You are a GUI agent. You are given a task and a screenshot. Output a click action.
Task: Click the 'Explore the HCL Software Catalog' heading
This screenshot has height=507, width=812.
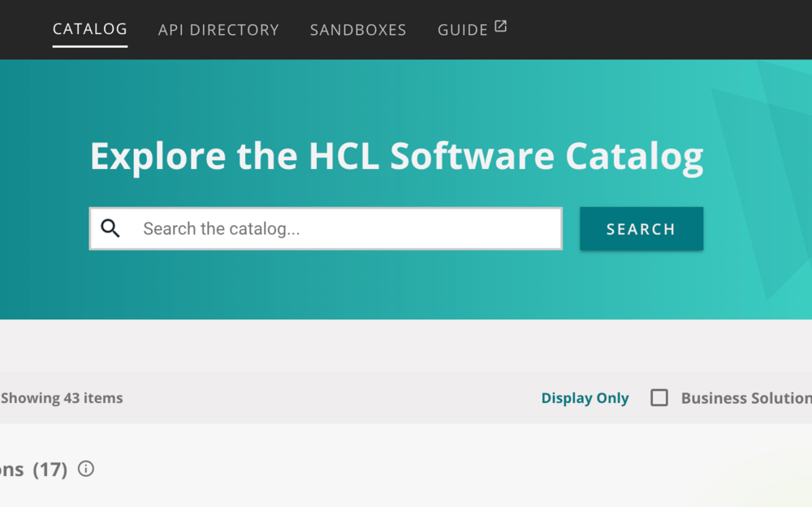pyautogui.click(x=396, y=156)
